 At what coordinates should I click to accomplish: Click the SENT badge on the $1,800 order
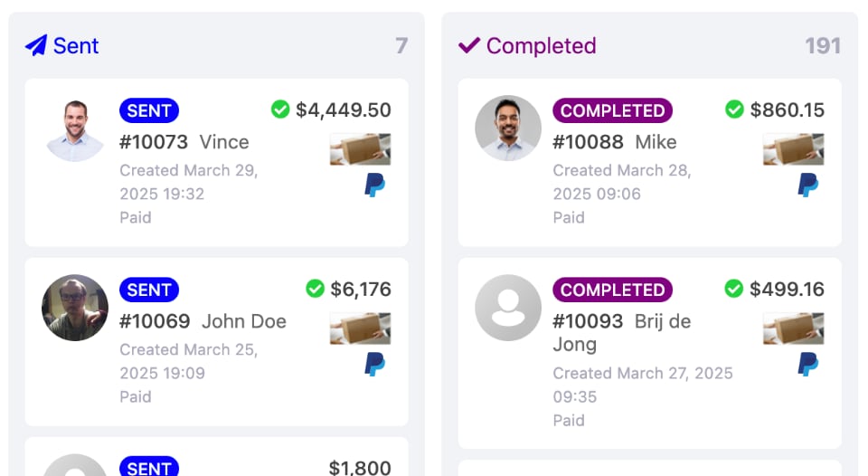(x=149, y=467)
